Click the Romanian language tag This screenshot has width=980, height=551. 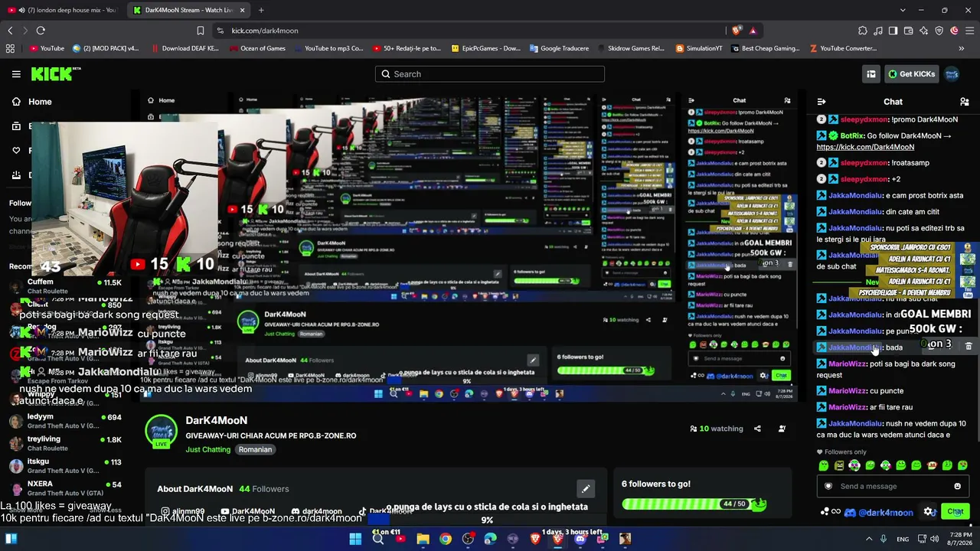pyautogui.click(x=255, y=449)
